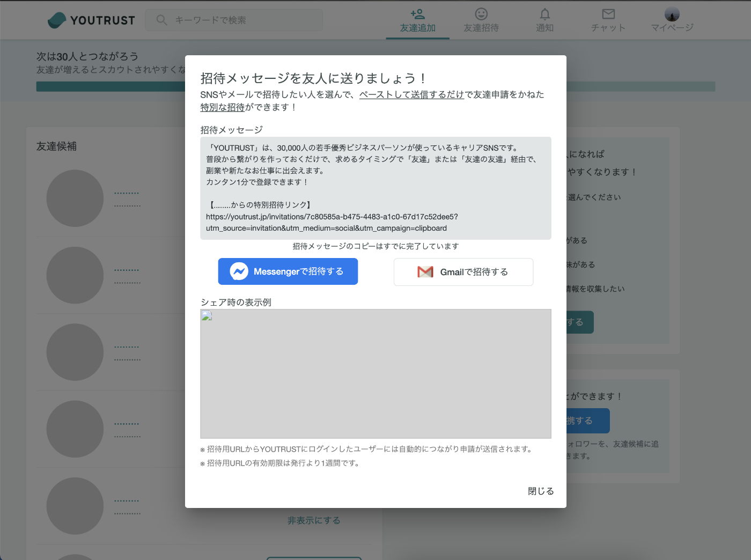Screen dimensions: 751x560
Task: Open the チャット tab
Action: (x=608, y=20)
